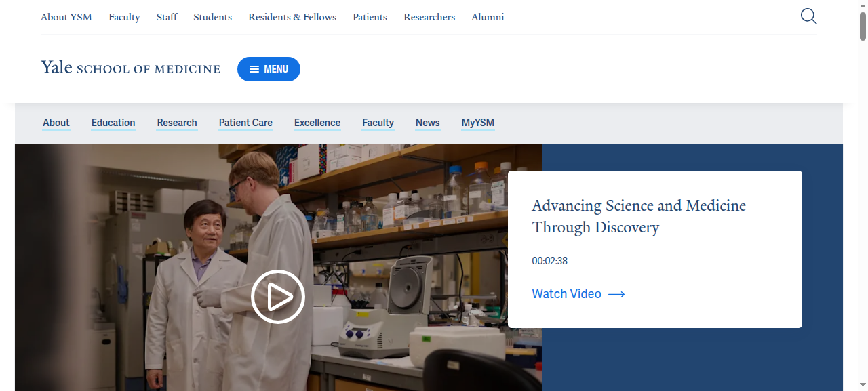Play the lab video with circular play icon

278,296
